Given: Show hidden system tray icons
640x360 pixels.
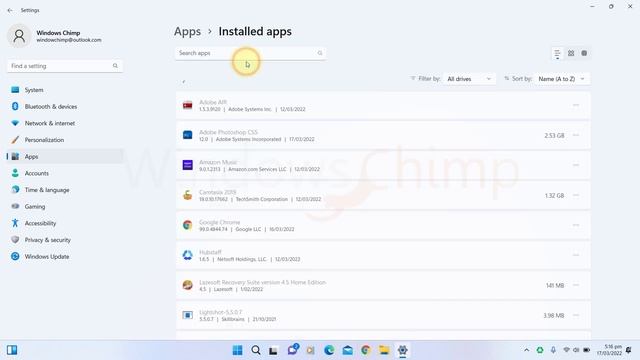Looking at the screenshot, I should (527, 350).
